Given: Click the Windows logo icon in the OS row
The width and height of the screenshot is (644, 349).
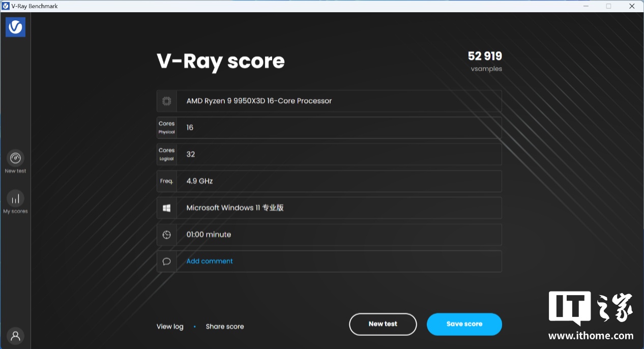Looking at the screenshot, I should [166, 208].
